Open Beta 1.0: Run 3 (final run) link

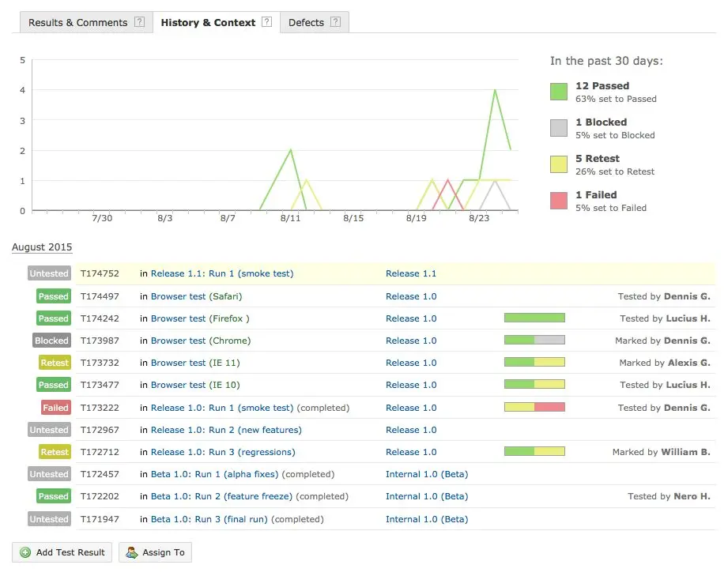click(x=209, y=519)
